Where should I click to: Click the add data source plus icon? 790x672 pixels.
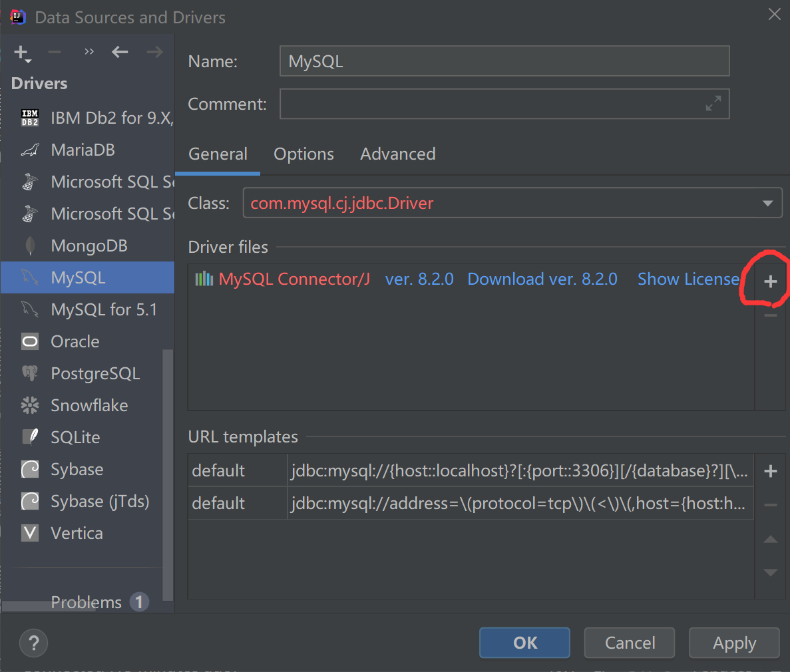pos(22,53)
